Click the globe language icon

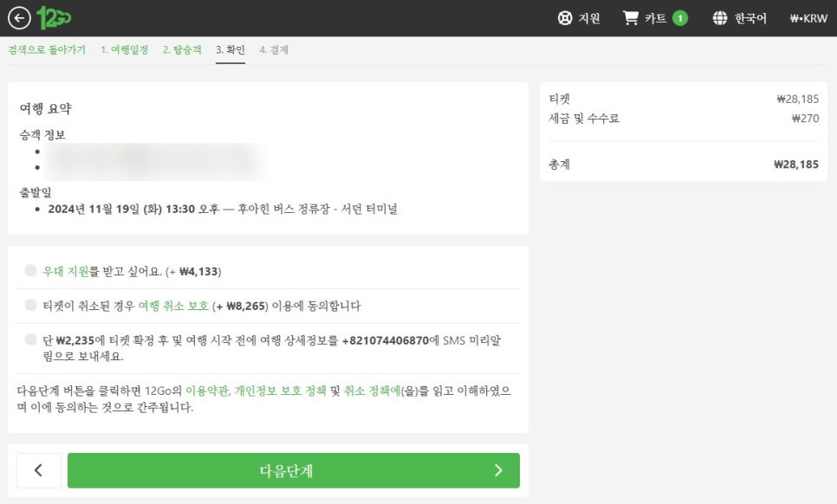720,18
